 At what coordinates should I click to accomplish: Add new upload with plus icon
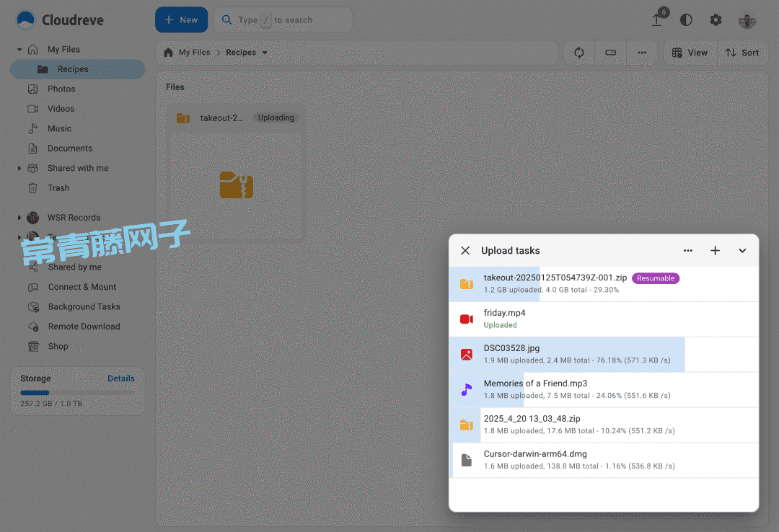pos(715,251)
